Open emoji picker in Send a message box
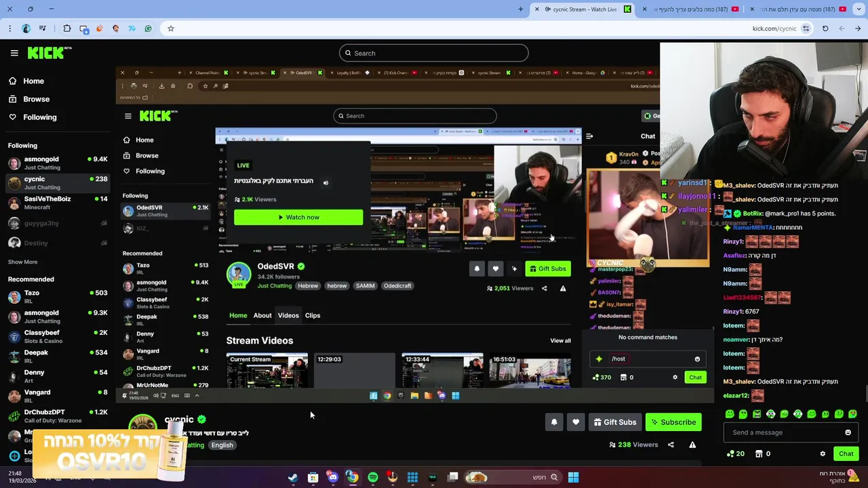Image resolution: width=868 pixels, height=488 pixels. tap(848, 432)
